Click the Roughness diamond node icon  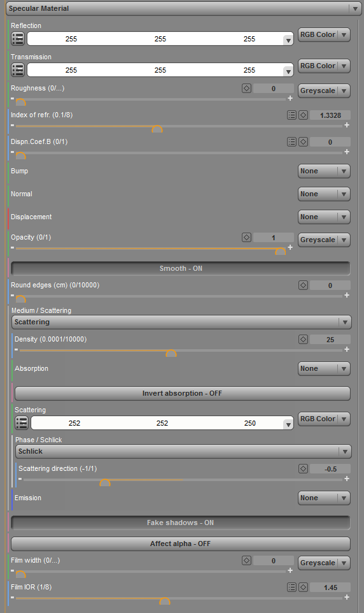[246, 89]
